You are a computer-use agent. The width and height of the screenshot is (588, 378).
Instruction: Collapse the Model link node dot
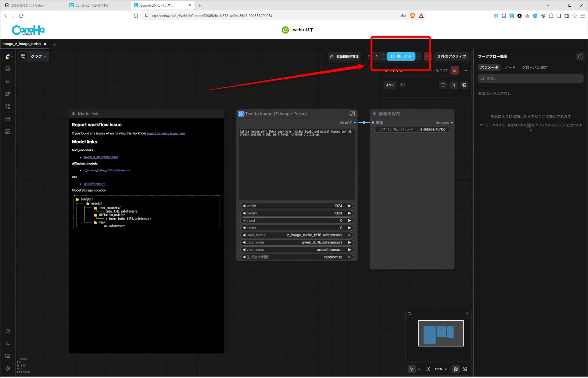(73, 114)
